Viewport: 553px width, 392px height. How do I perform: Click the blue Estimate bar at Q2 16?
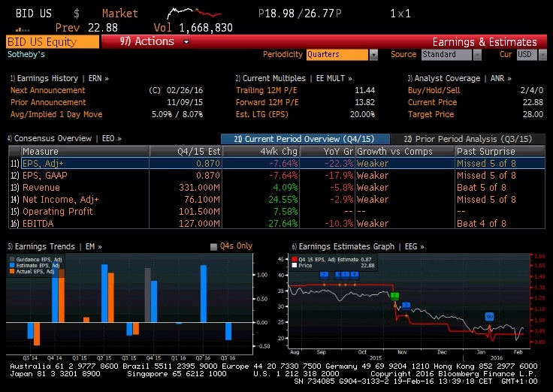(204, 294)
